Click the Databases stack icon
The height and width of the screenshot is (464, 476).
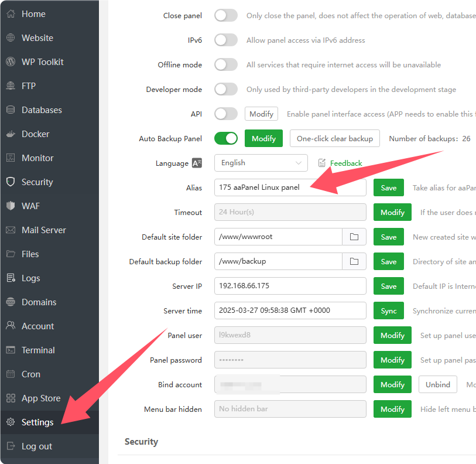[11, 110]
